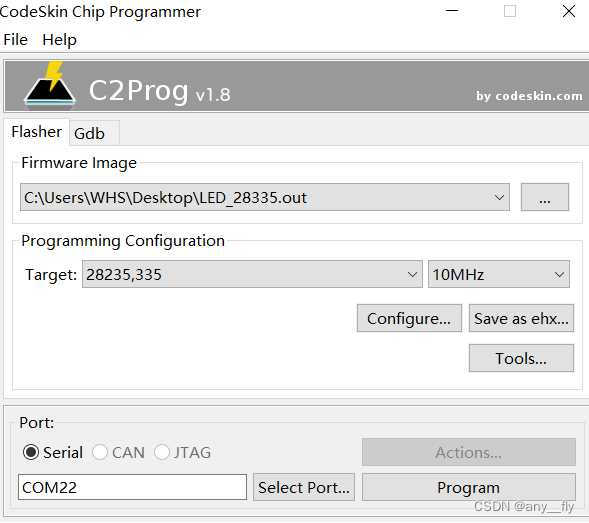Click the "Firmware Image" group label

click(79, 163)
